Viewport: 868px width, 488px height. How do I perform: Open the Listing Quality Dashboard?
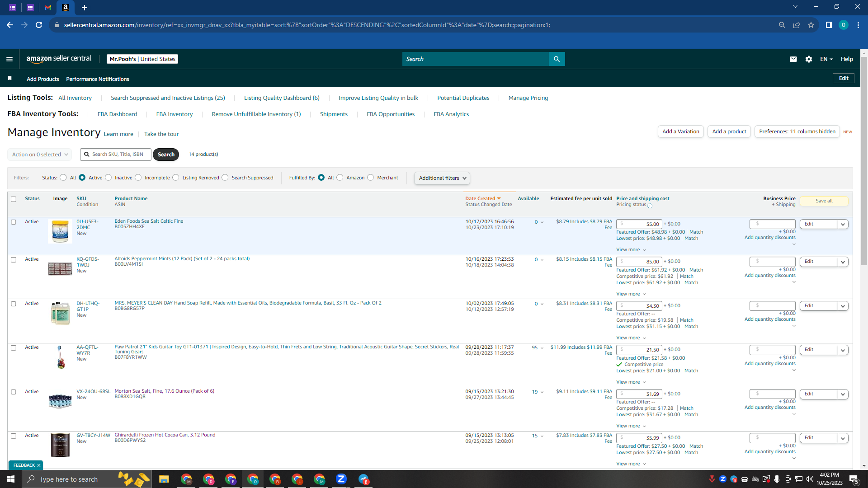pos(282,98)
